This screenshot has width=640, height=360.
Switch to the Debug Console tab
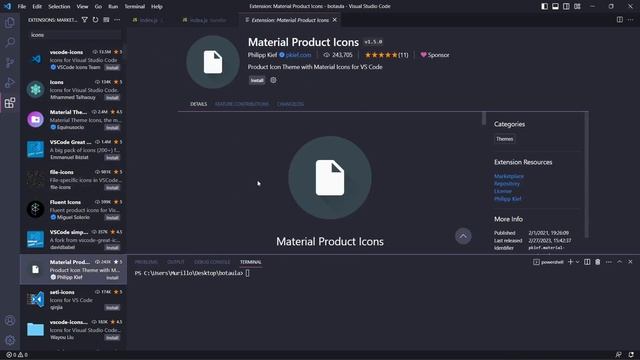(212, 262)
